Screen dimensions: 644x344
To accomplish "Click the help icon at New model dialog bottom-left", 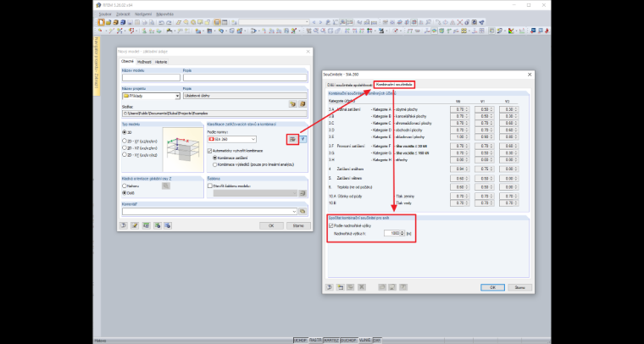I will point(124,225).
